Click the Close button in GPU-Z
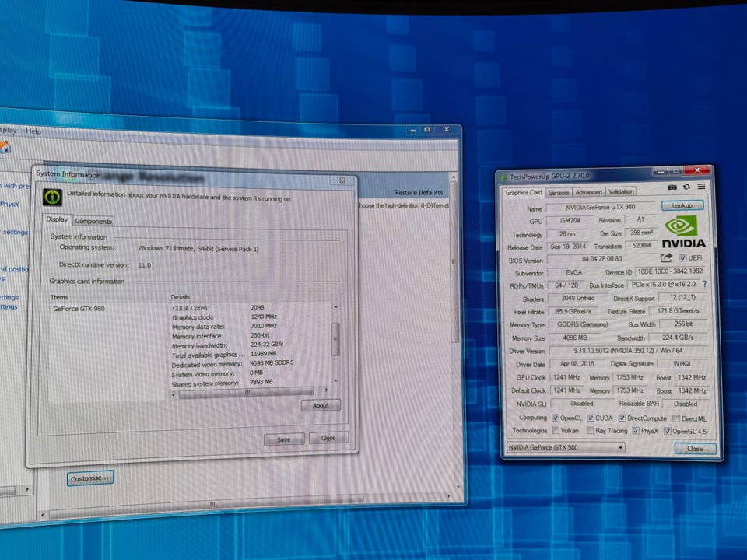The image size is (747, 560). [695, 449]
